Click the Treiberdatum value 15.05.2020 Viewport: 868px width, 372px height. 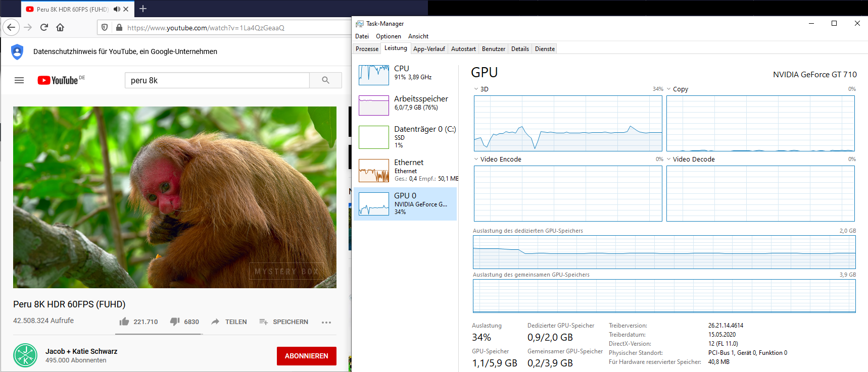click(x=722, y=335)
